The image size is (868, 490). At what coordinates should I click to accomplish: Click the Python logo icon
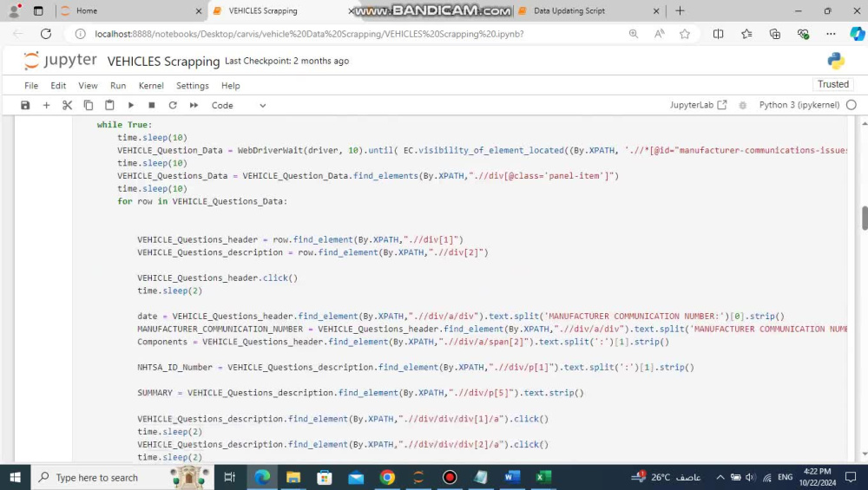tap(836, 61)
